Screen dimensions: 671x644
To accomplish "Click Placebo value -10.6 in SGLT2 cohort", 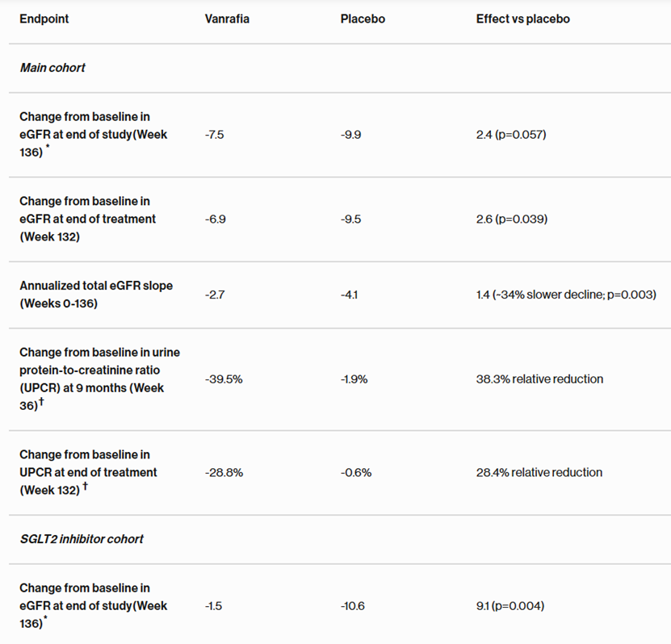I will 353,606.
